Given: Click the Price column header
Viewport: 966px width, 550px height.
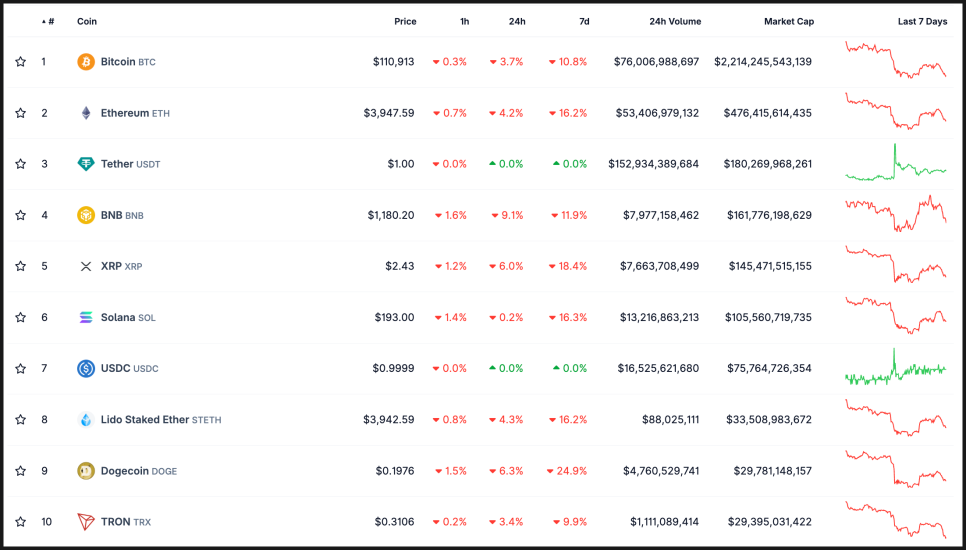Looking at the screenshot, I should 405,21.
